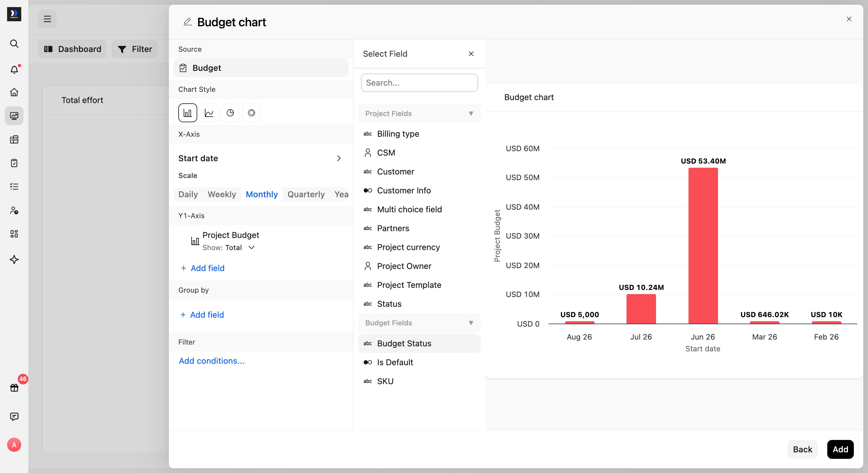
Task: Select the bar chart style icon
Action: click(188, 113)
